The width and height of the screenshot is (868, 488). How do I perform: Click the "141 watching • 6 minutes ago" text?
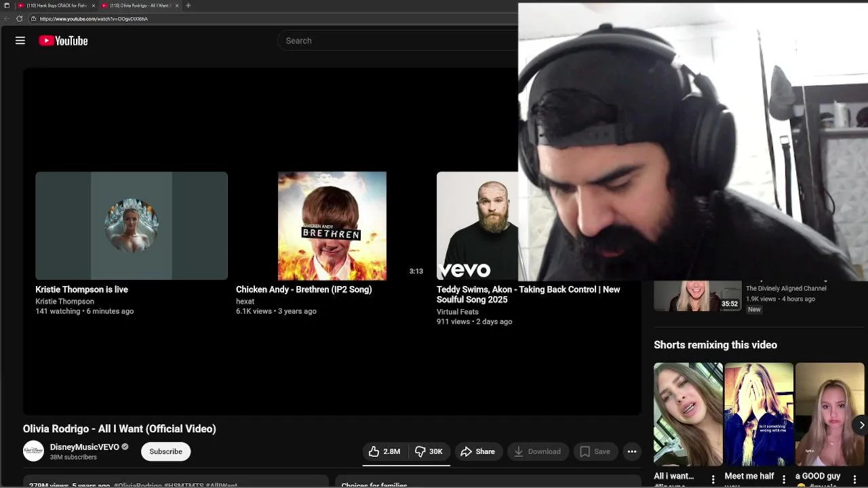[x=85, y=311]
